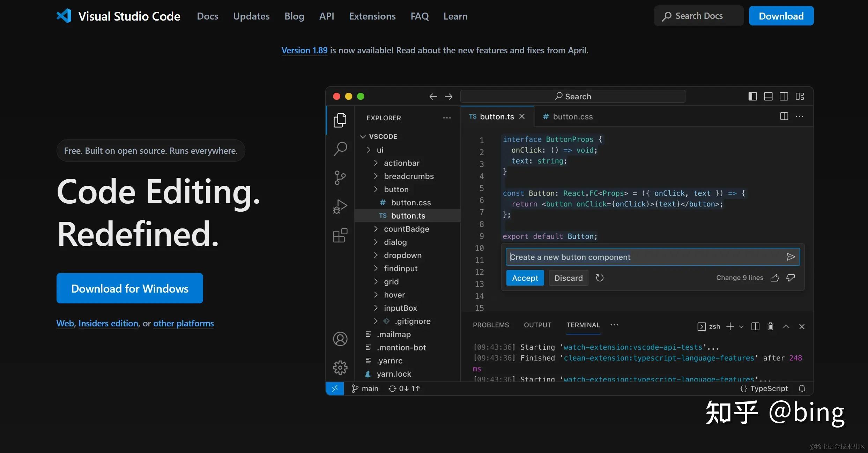Click the main branch in status bar

(365, 388)
